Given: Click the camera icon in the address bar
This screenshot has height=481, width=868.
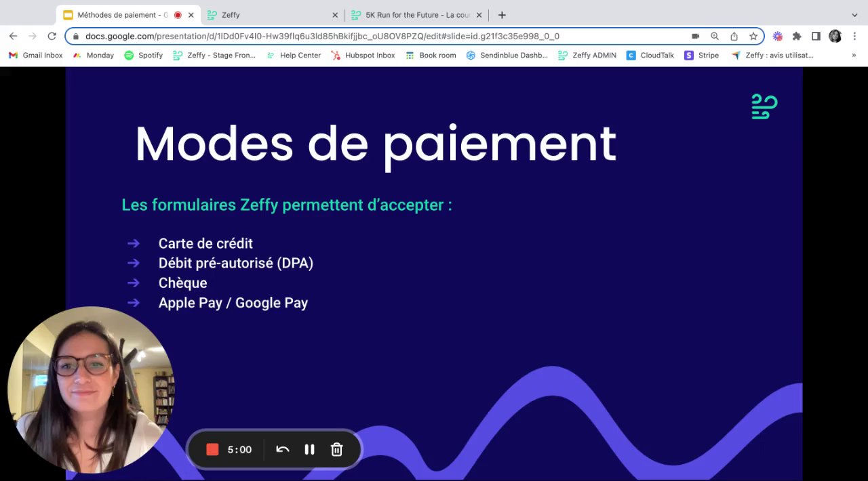Looking at the screenshot, I should 695,36.
